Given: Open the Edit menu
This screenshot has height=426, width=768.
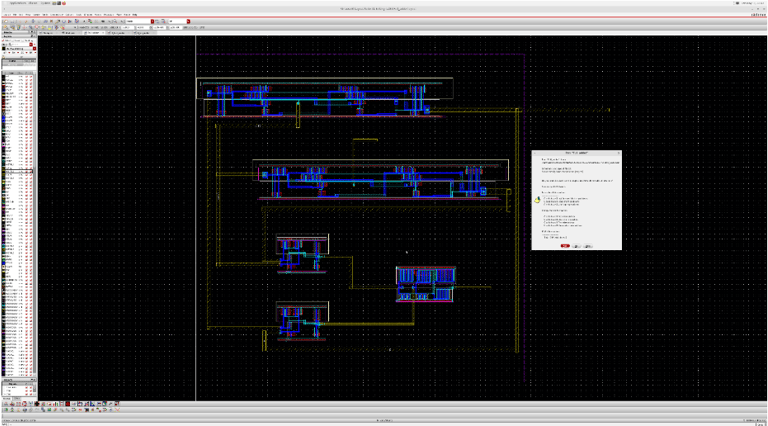Looking at the screenshot, I should pos(21,15).
